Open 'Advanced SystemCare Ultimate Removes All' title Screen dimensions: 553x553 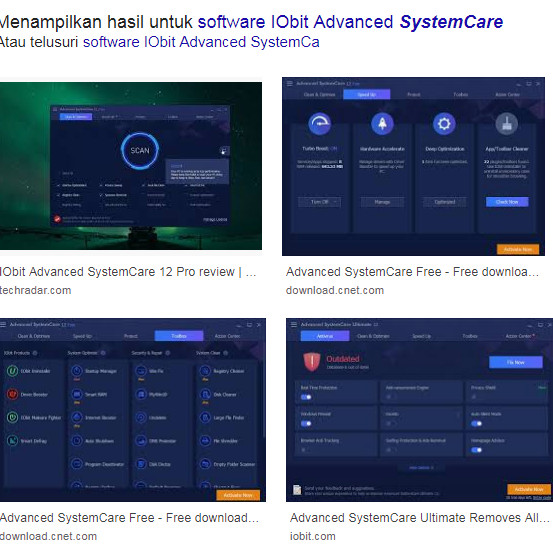click(420, 518)
